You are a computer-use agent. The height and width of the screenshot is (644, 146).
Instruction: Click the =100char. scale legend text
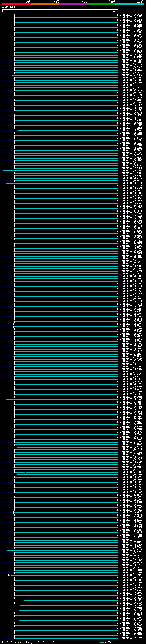[x=111, y=642]
